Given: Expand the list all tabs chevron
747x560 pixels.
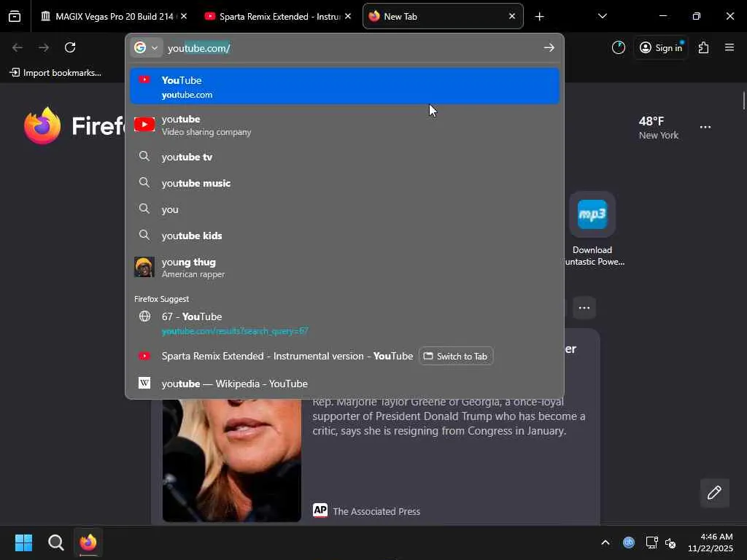Looking at the screenshot, I should tap(602, 16).
